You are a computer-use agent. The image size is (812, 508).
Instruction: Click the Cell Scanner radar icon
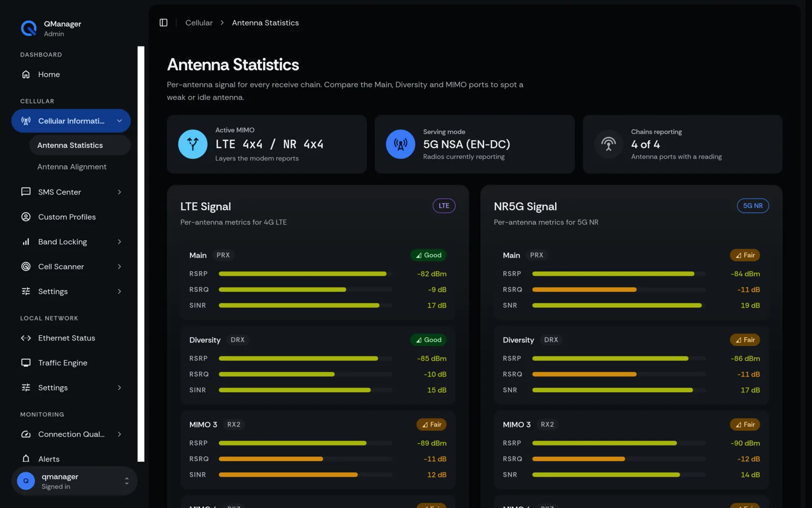26,267
